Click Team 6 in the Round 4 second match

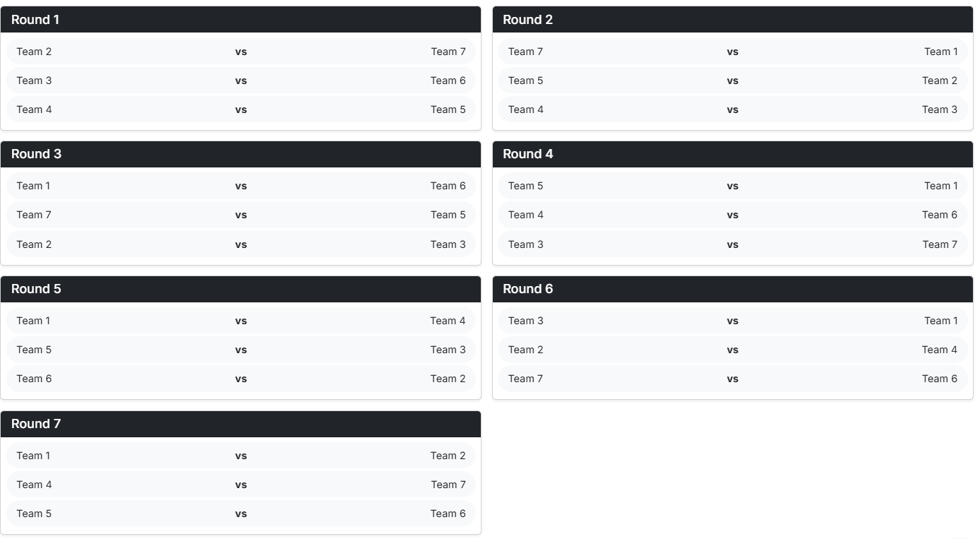pos(940,214)
